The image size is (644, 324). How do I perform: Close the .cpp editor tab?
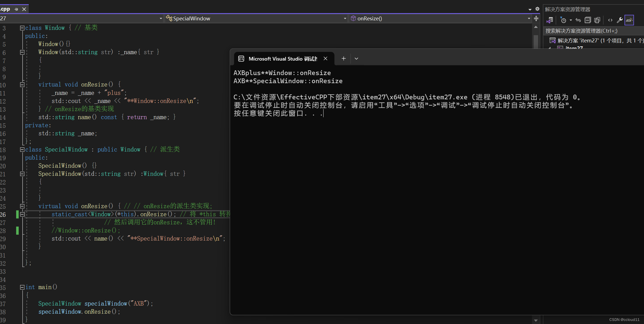click(x=24, y=9)
